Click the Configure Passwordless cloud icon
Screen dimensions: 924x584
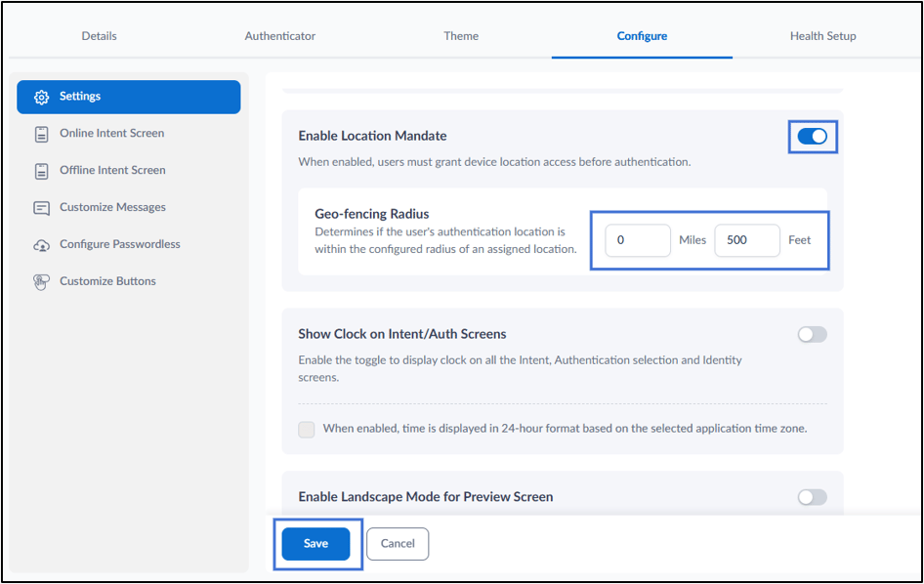pos(41,245)
